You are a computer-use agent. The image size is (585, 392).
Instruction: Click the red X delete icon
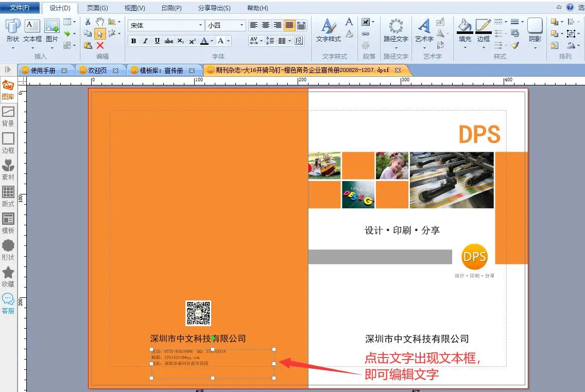pos(100,45)
